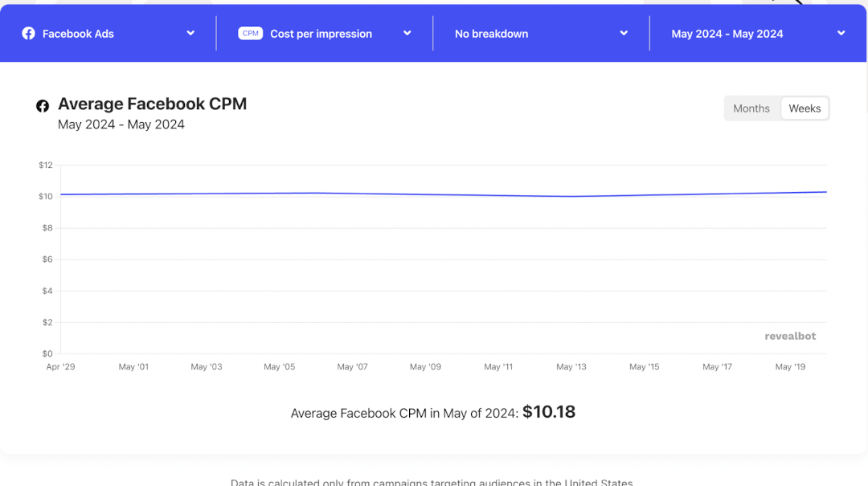Click the May '17 x-axis label
Screen dimensions: 868x486
[x=718, y=366]
